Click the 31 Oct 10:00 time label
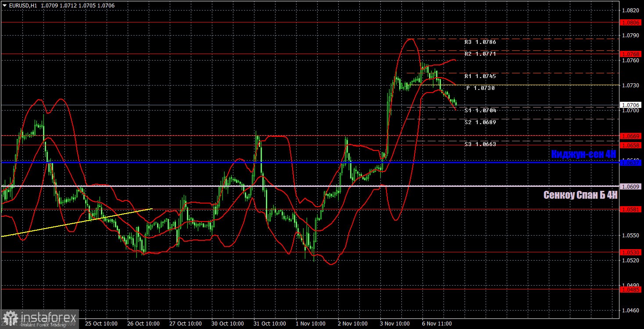This screenshot has width=644, height=329. 270,324
